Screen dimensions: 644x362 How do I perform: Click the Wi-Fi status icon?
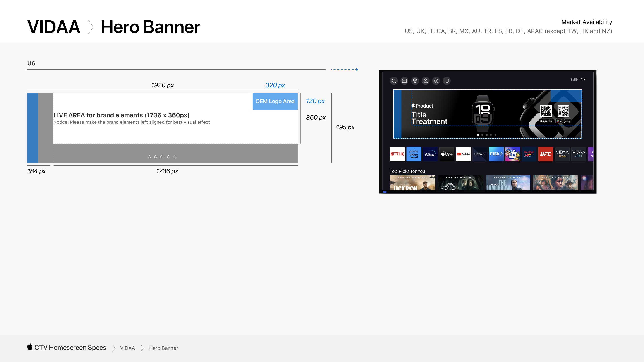[x=583, y=80]
